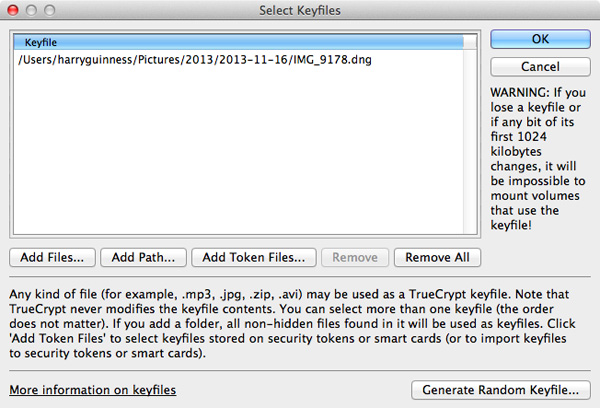Click the Select Keyfiles title bar

[x=300, y=10]
